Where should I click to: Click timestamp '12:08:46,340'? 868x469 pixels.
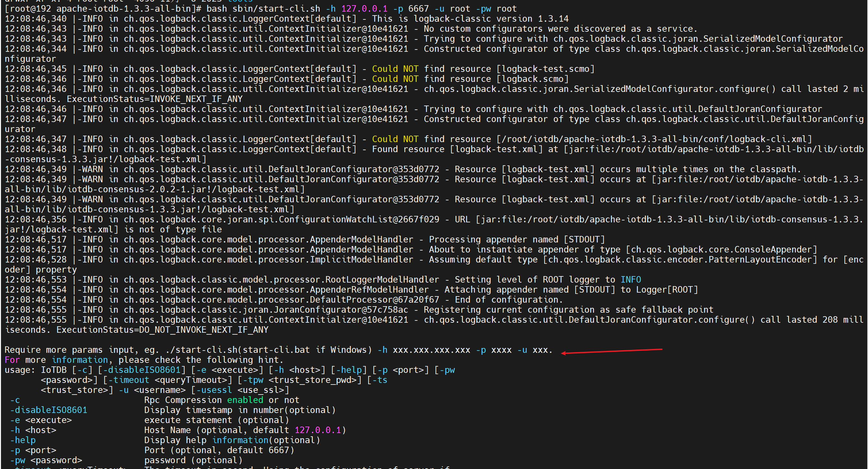pos(36,19)
